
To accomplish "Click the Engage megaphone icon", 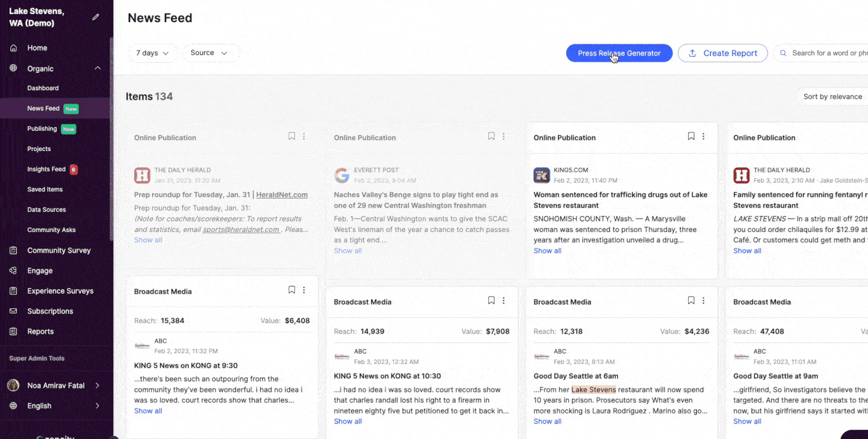I will pyautogui.click(x=14, y=270).
